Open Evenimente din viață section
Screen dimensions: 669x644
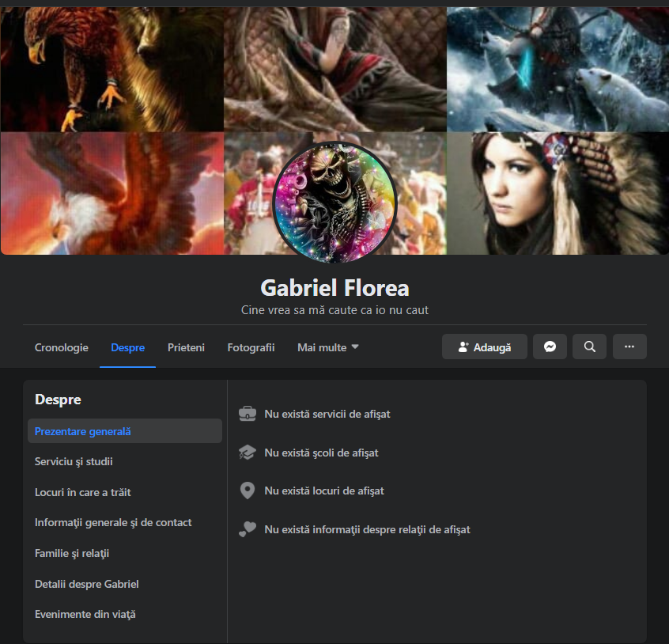85,615
